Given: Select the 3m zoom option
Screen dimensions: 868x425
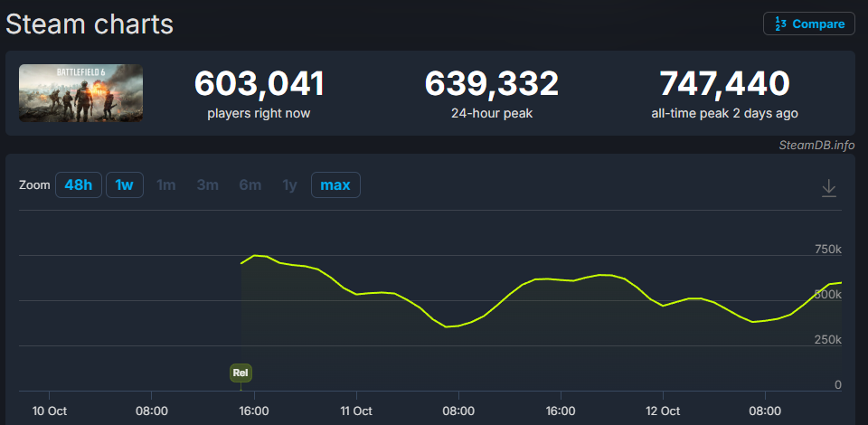Looking at the screenshot, I should 208,184.
